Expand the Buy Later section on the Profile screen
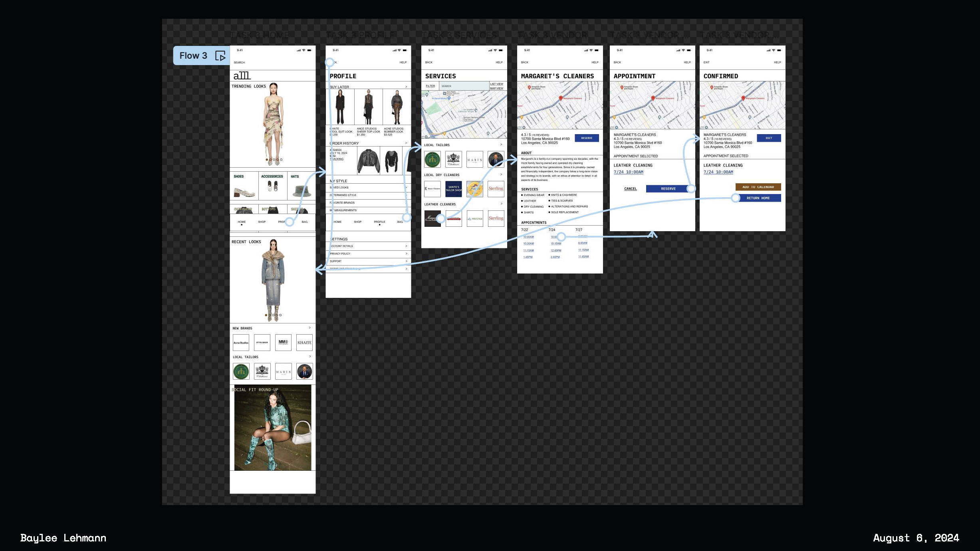Image resolution: width=980 pixels, height=551 pixels. coord(406,87)
